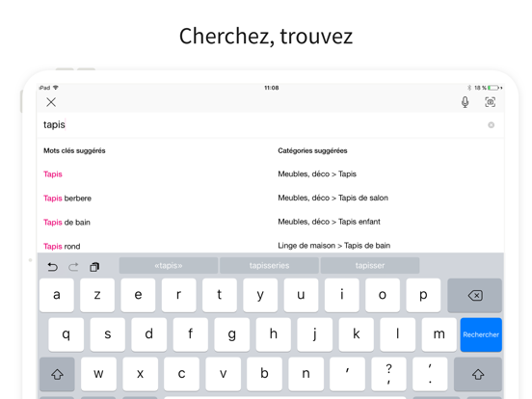Viewport: 532px width, 399px height.
Task: Clear the search field text
Action: (491, 125)
